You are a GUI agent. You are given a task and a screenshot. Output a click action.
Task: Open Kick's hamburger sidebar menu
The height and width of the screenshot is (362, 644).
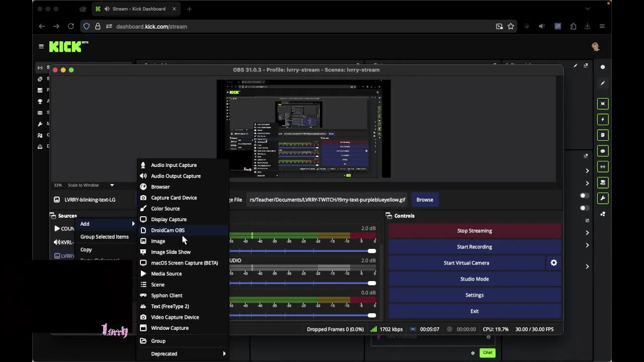coord(41,47)
